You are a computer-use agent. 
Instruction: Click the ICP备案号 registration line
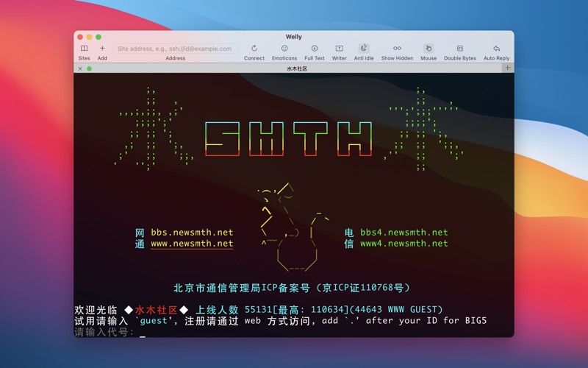pos(292,288)
